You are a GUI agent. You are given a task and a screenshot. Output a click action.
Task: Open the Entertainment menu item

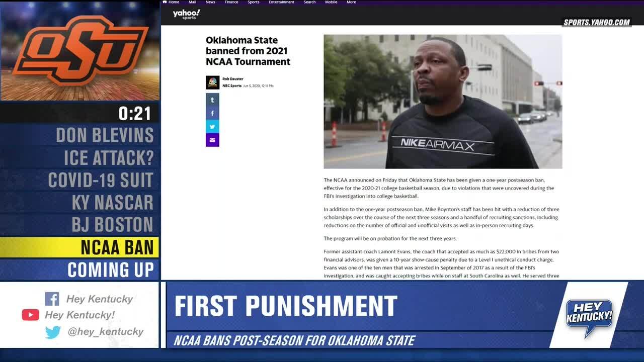coord(281,2)
